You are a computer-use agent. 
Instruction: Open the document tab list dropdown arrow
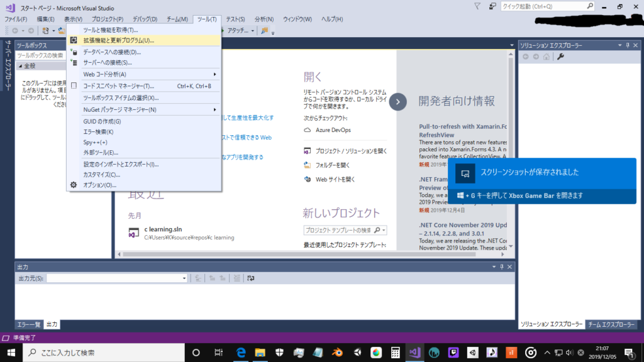[511, 45]
